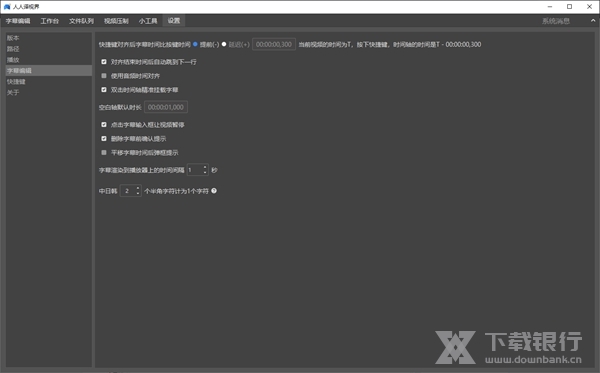Image resolution: width=600 pixels, height=373 pixels.
Task: Click the 00:00:00,300 offset time field
Action: [274, 44]
